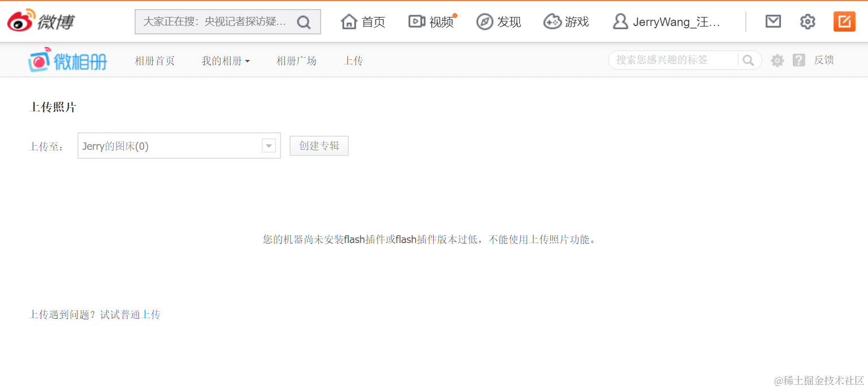Open 发现 in the top navigation
The image size is (868, 390).
tap(509, 22)
